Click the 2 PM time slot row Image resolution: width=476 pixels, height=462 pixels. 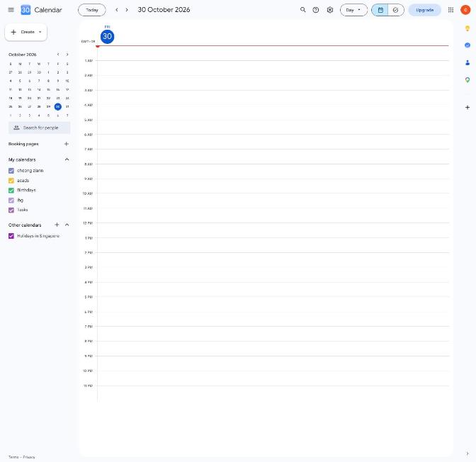(x=273, y=260)
